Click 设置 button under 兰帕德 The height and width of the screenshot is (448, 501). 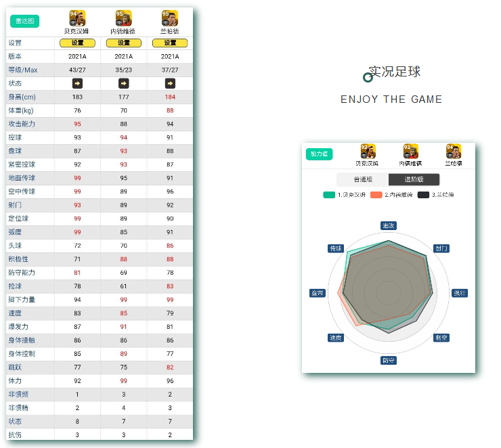170,43
